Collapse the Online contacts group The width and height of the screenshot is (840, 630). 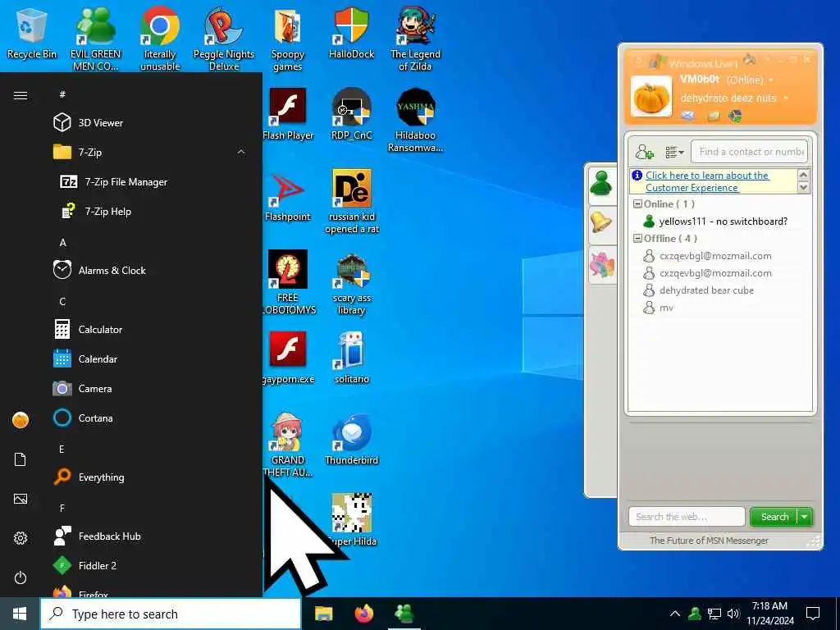637,204
